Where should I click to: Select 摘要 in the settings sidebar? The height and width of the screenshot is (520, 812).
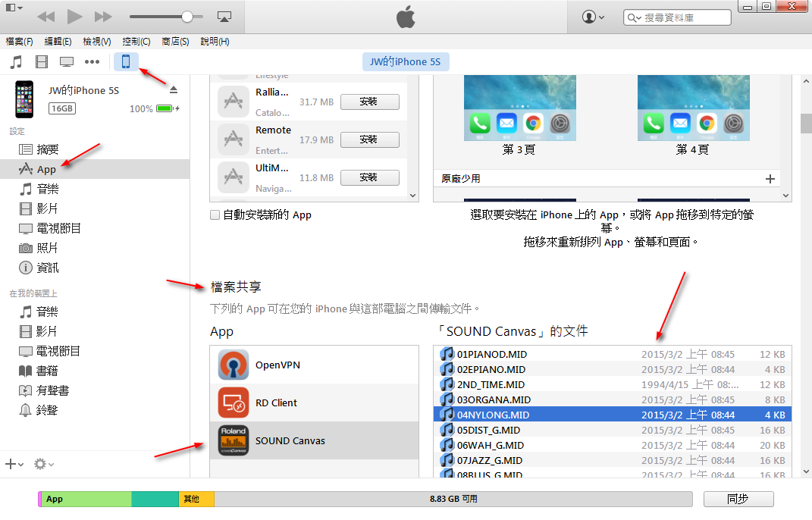click(95, 149)
